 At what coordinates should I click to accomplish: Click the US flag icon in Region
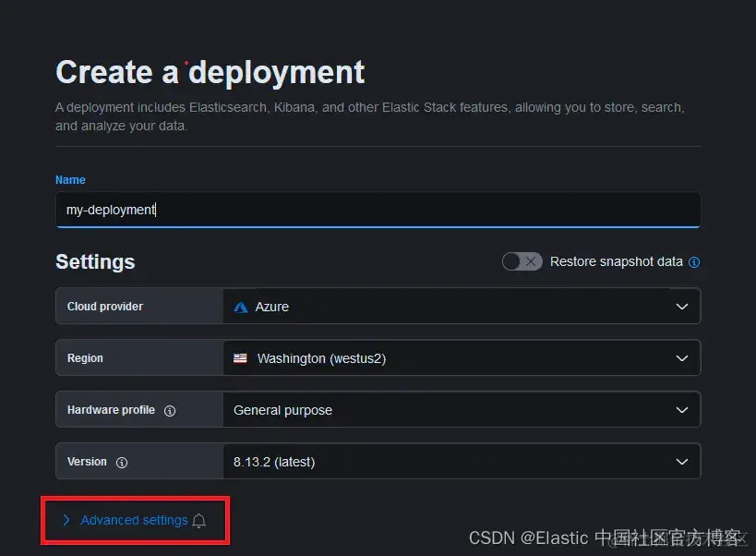pos(240,358)
